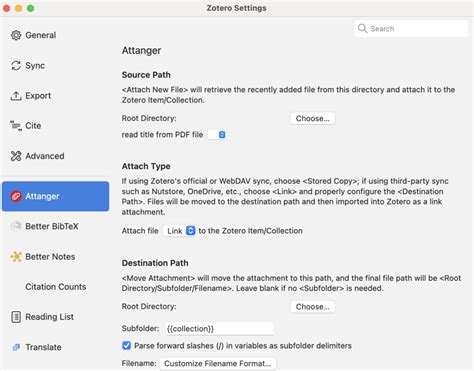This screenshot has width=474, height=371.
Task: Click the Better BibTeX icon
Action: click(16, 226)
